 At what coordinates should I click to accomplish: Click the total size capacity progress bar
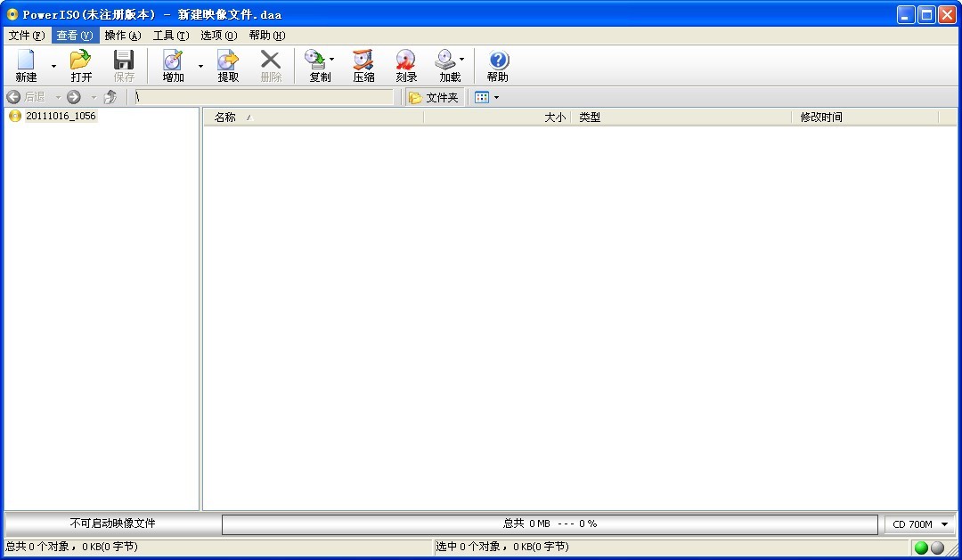[549, 524]
